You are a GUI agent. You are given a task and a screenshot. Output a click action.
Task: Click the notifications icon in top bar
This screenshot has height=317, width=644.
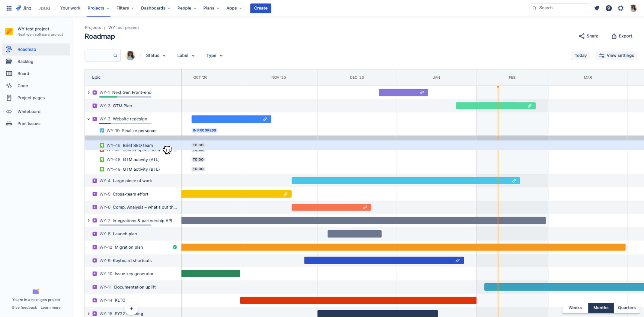pos(597,8)
